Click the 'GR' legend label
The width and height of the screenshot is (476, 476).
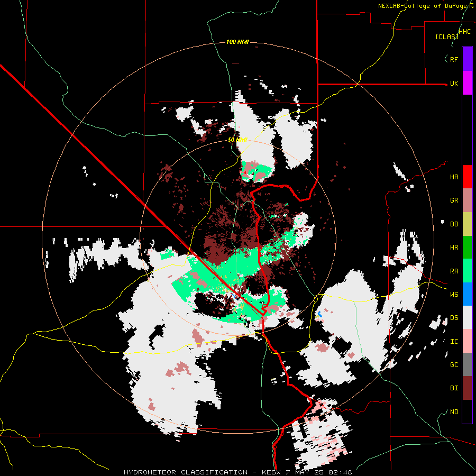(454, 200)
